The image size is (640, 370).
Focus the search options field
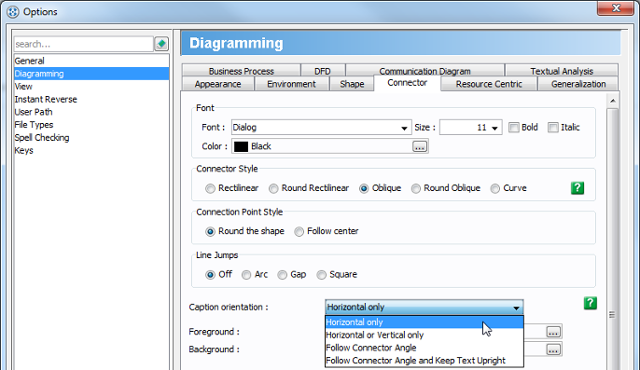coord(84,44)
